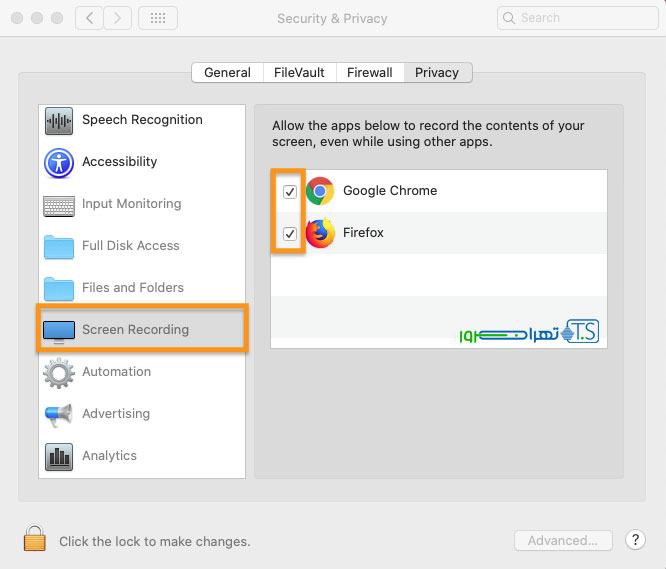This screenshot has height=569, width=666.
Task: Go back with the left arrow button
Action: point(89,18)
